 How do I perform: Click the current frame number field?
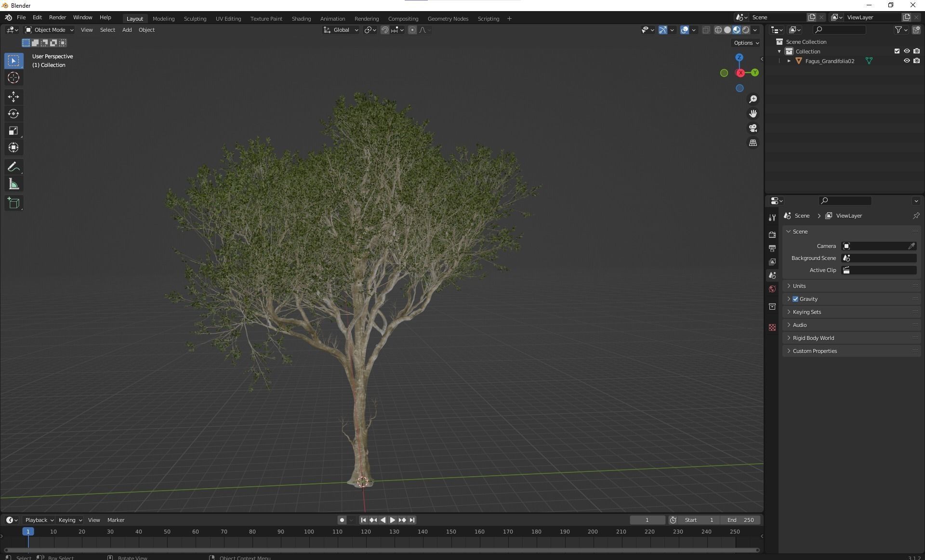pos(647,520)
